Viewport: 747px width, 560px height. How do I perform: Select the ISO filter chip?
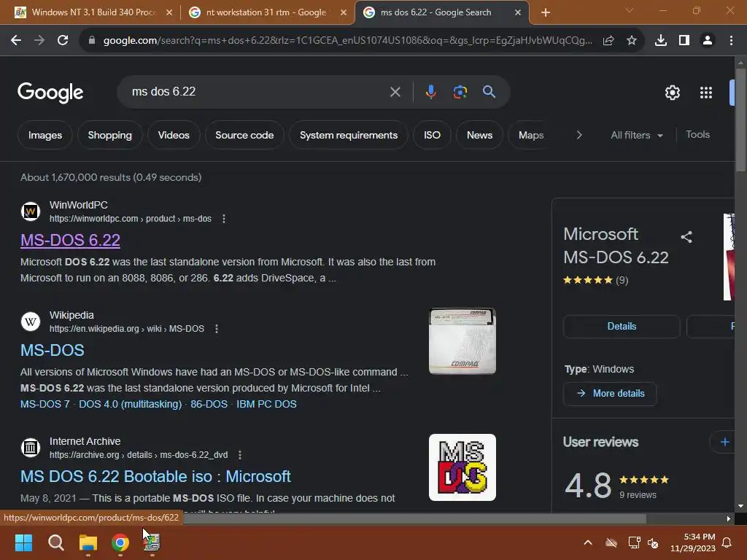tap(432, 135)
